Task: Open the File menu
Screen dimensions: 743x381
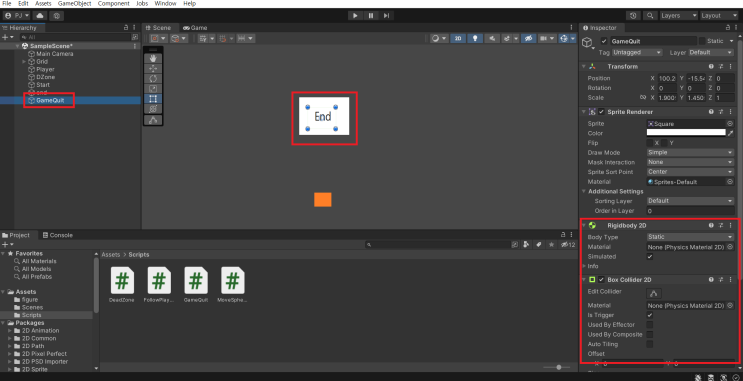Action: pyautogui.click(x=7, y=3)
